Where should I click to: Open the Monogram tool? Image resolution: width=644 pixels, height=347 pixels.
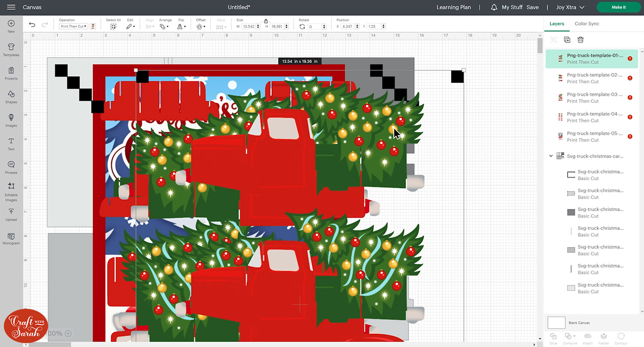(11, 238)
